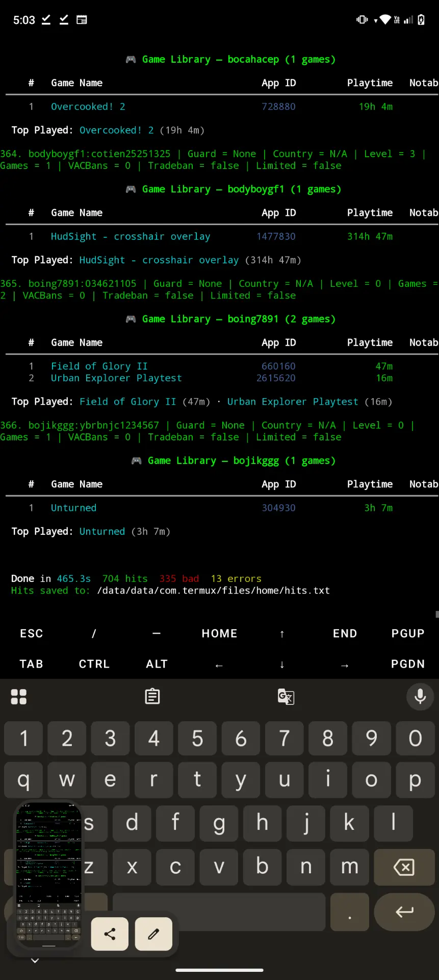Image resolution: width=439 pixels, height=980 pixels.
Task: Tap the vibrate mode status icon
Action: click(362, 20)
